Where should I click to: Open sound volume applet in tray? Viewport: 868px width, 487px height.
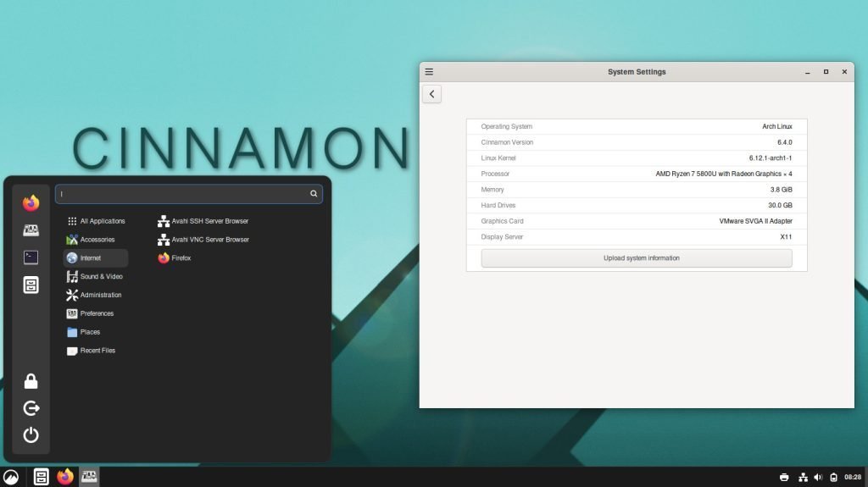[818, 477]
